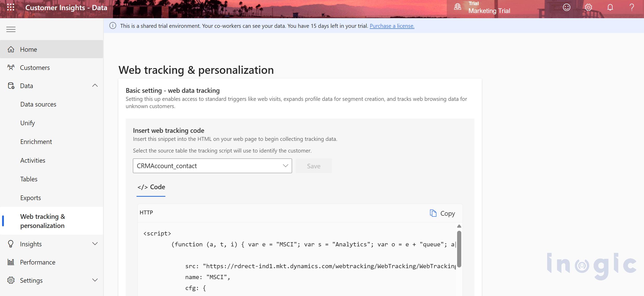Expand the Settings section chevron
The width and height of the screenshot is (644, 296).
(x=95, y=280)
